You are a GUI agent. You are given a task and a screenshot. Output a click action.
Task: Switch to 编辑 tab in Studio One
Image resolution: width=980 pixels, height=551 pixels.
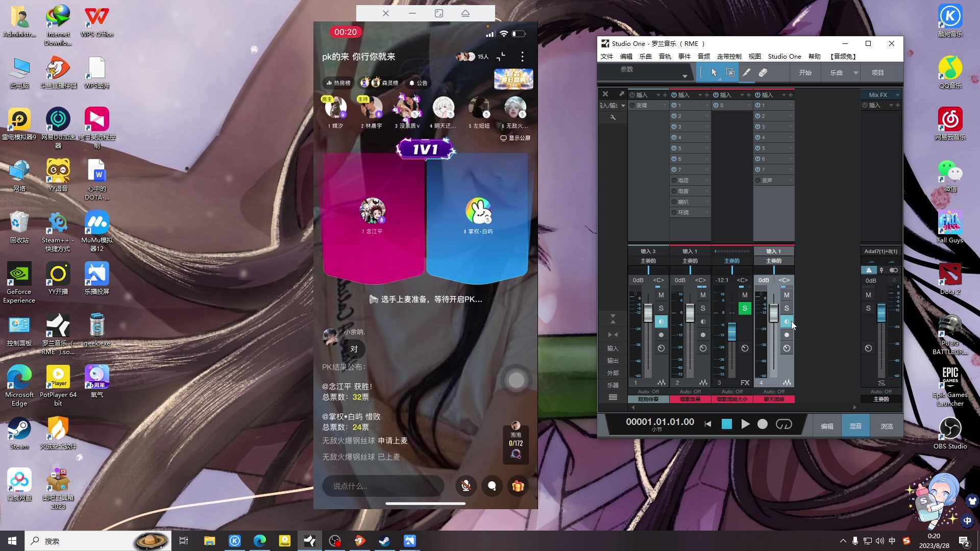[827, 426]
